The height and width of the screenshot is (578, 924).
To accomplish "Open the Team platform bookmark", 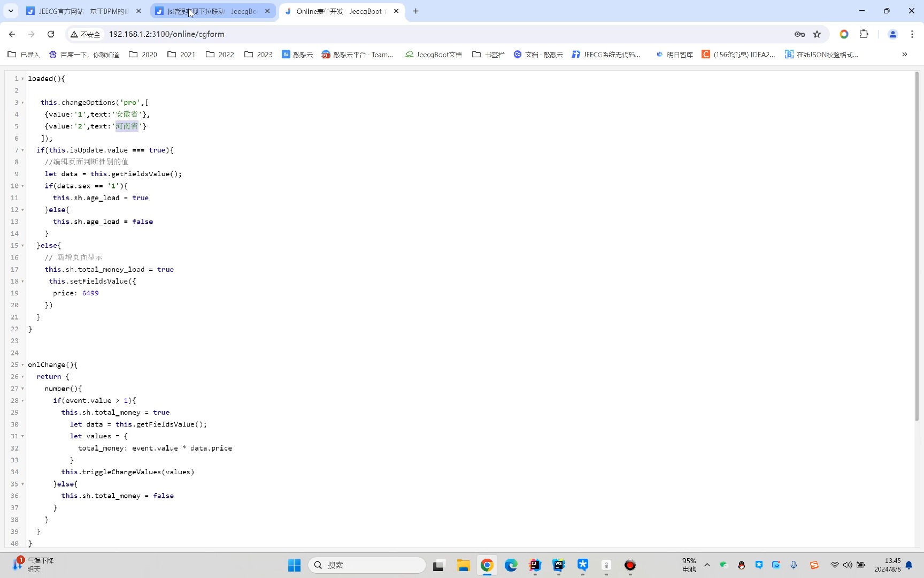I will (x=357, y=54).
